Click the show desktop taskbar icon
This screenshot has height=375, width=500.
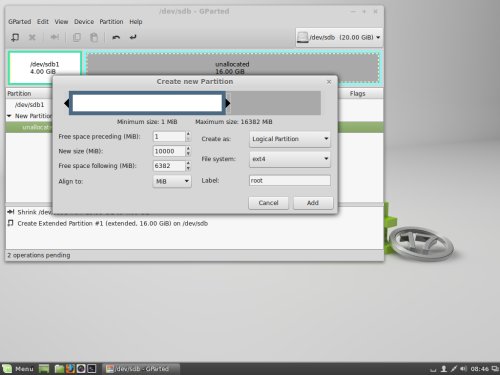[44, 369]
